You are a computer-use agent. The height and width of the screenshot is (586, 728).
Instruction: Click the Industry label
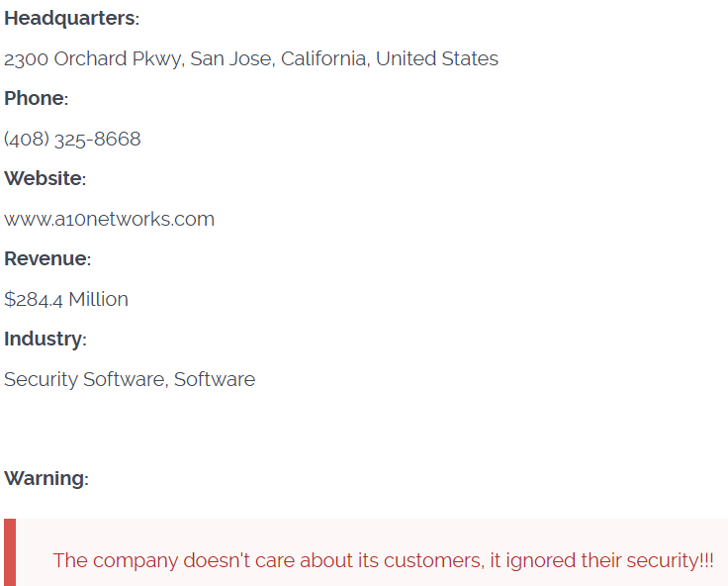point(45,340)
